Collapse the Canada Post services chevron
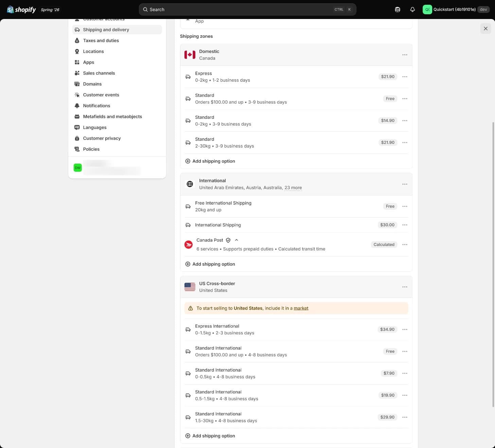Image resolution: width=495 pixels, height=448 pixels. [x=236, y=240]
